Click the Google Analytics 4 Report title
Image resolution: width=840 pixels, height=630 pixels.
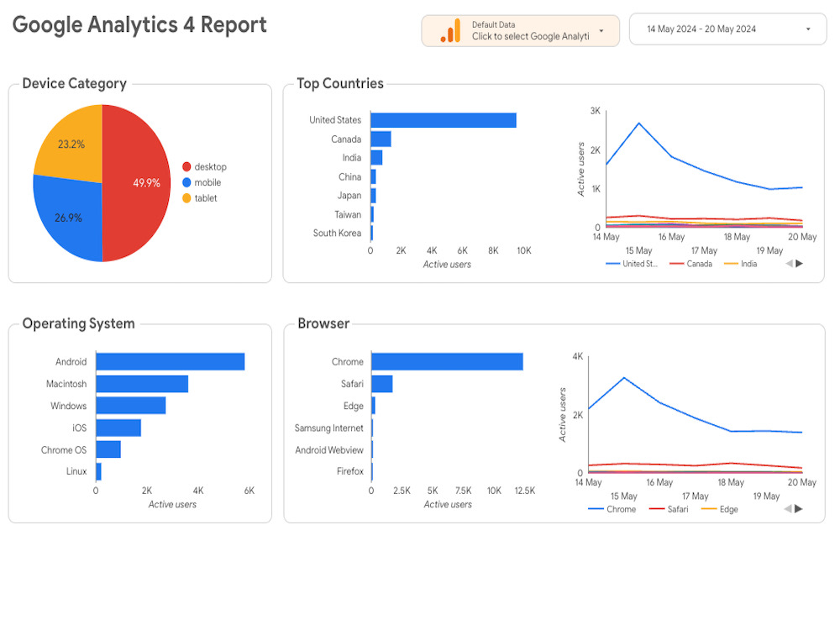tap(139, 24)
